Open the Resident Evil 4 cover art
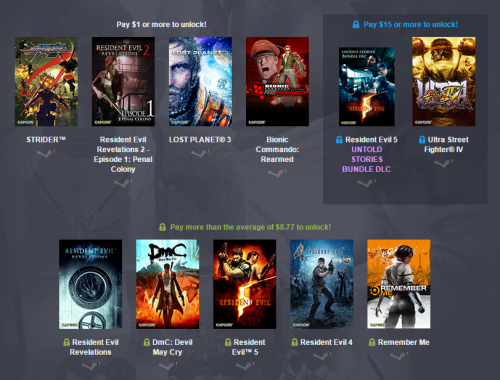This screenshot has height=380, width=500. 322,284
